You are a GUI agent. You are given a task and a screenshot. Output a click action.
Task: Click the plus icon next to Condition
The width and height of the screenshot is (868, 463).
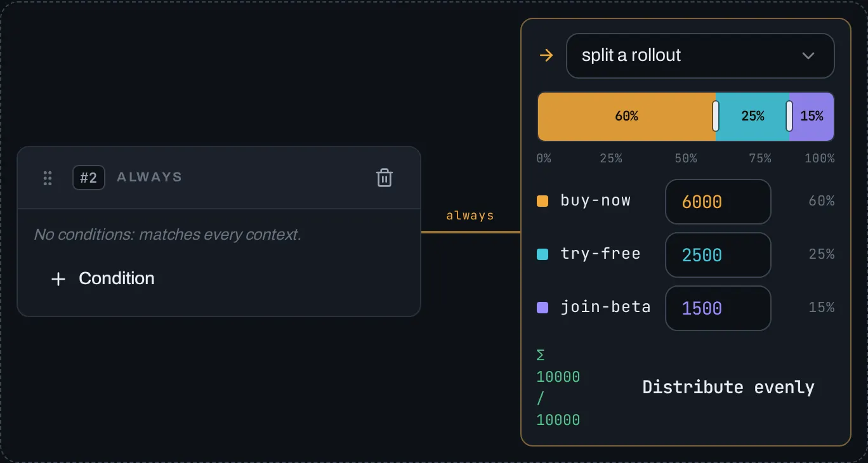[58, 279]
